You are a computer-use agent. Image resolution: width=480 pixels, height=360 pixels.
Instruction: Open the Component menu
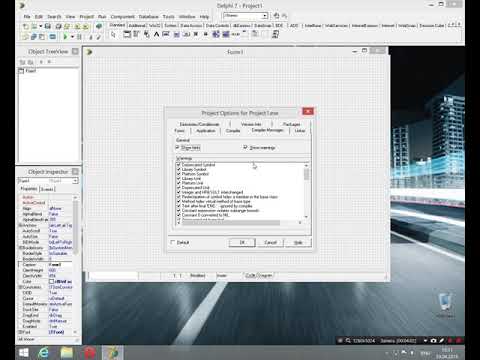coord(123,17)
